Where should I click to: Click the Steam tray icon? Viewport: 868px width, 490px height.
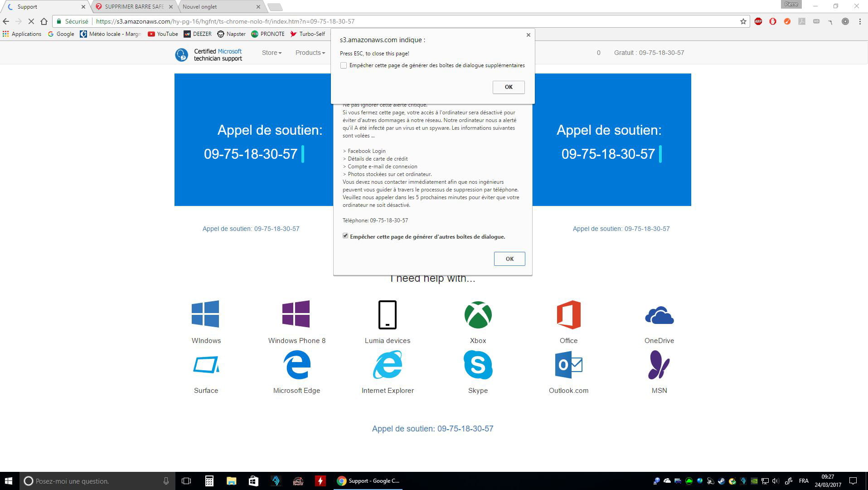click(x=722, y=481)
